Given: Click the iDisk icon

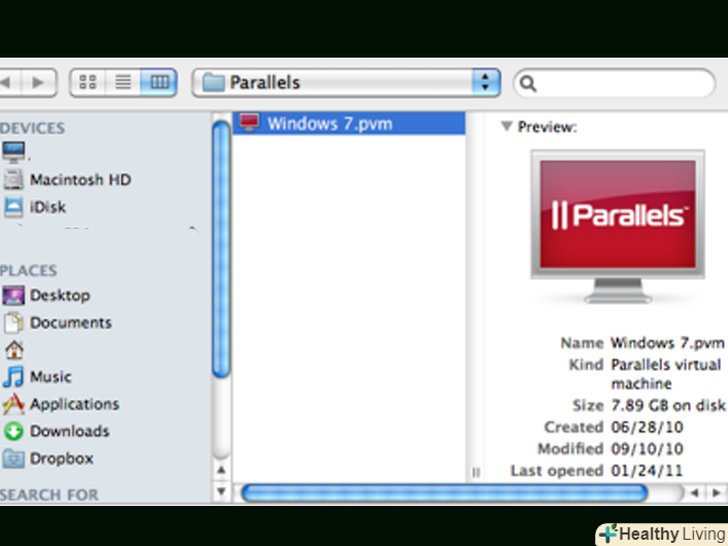Looking at the screenshot, I should point(13,207).
